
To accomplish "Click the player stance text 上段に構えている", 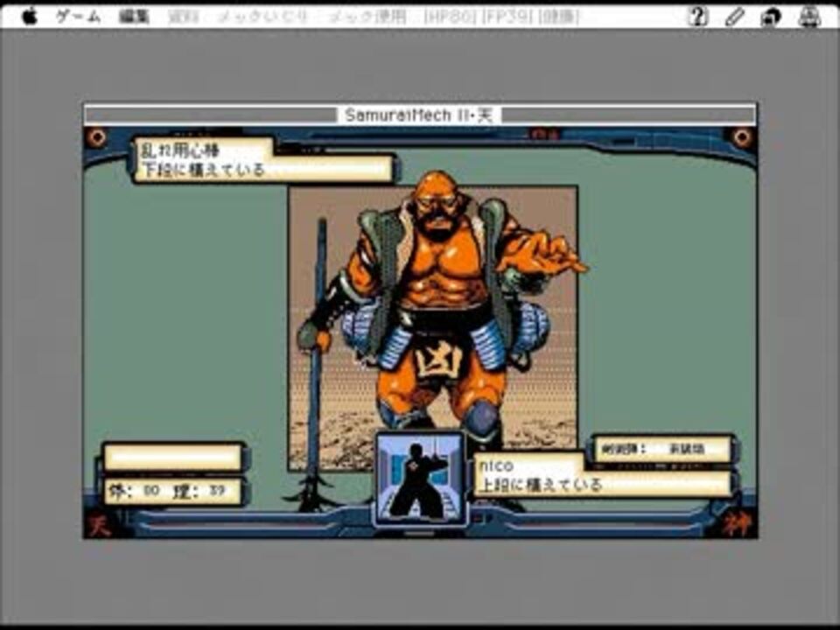I will tap(540, 485).
